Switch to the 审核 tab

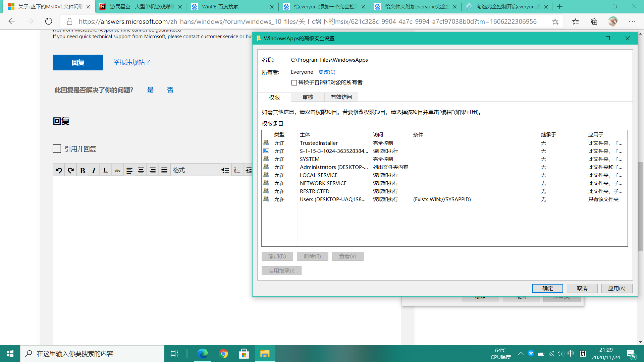pos(308,97)
